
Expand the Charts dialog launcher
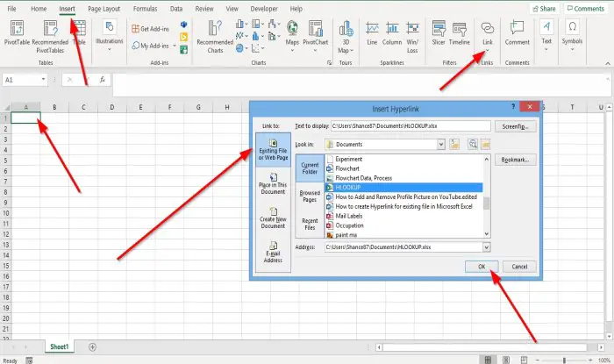[329, 62]
